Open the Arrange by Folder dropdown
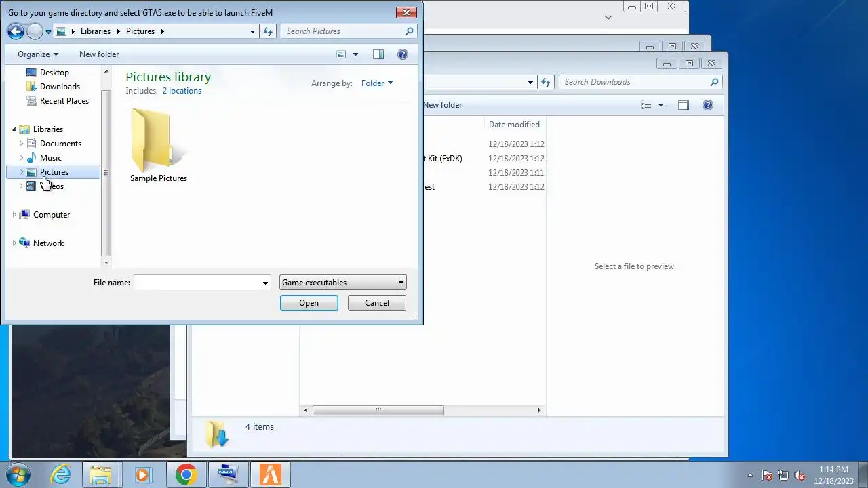Viewport: 868px width, 488px height. 376,83
